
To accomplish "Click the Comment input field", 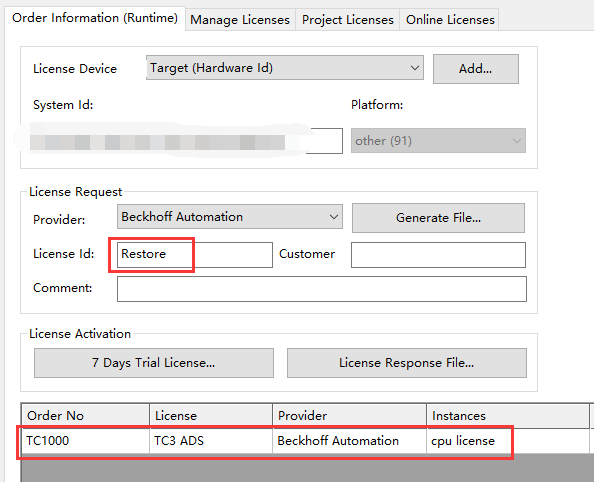I will 322,289.
